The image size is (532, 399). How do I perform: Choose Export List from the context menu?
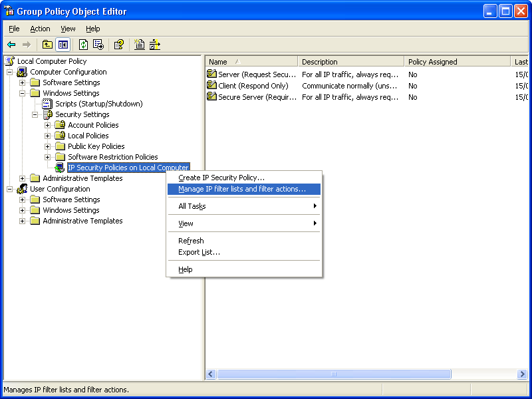tap(244, 252)
